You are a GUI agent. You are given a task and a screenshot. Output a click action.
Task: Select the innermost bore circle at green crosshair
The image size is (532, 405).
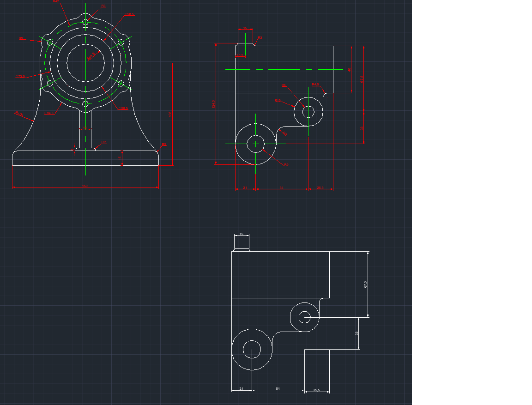pos(85,63)
